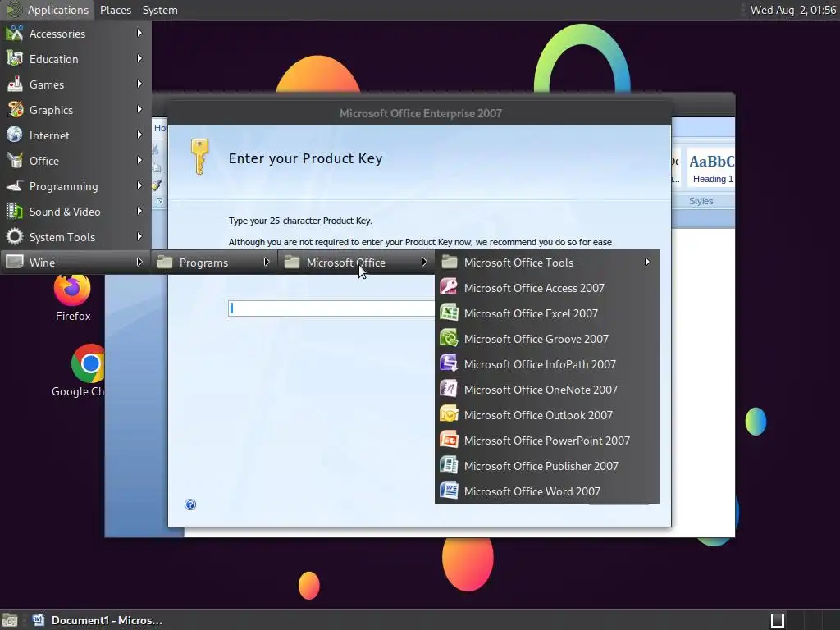
Task: Click the Accessories category icon
Action: tap(15, 33)
